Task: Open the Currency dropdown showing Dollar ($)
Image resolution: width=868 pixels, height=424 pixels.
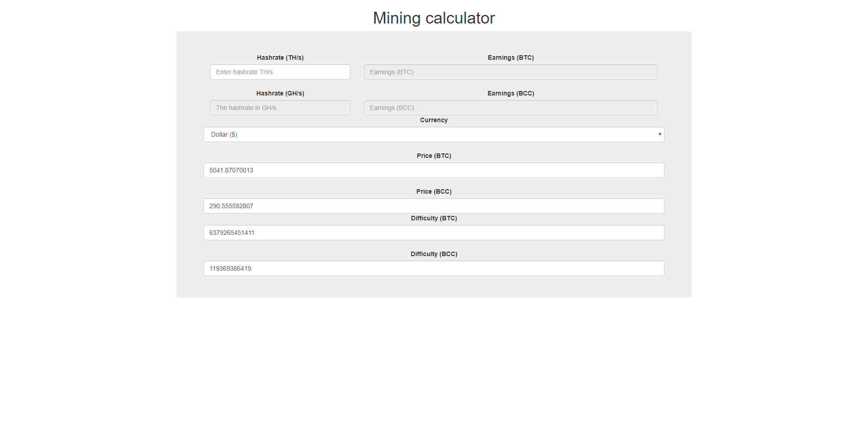Action: [434, 134]
